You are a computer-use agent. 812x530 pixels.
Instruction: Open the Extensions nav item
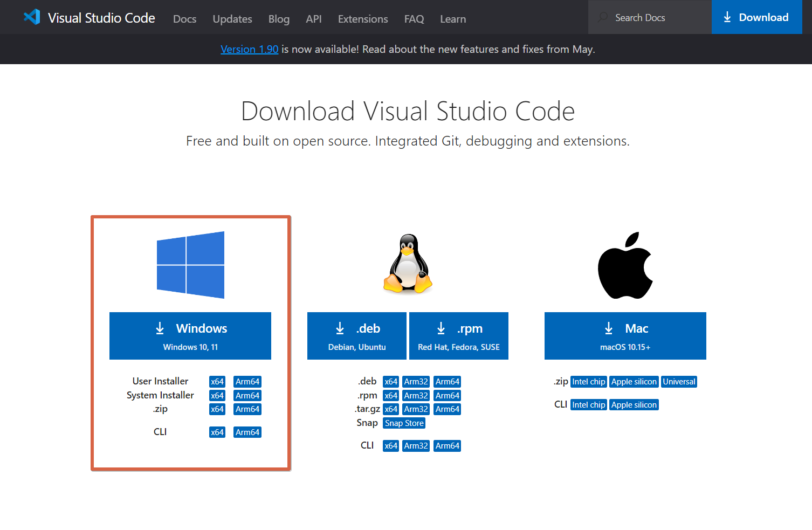(363, 19)
